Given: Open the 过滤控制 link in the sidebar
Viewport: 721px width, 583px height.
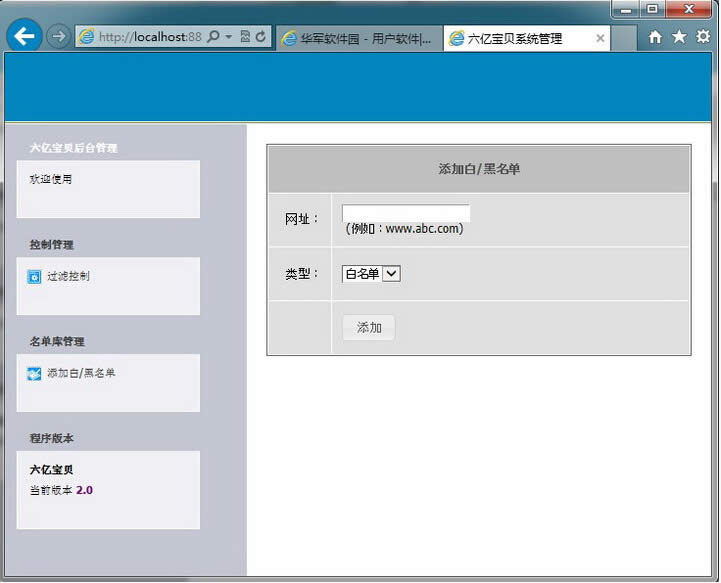Looking at the screenshot, I should pos(68,276).
